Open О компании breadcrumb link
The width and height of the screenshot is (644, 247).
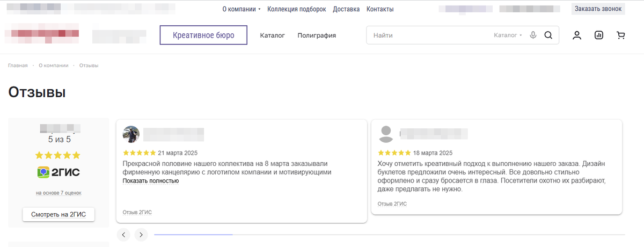(53, 66)
